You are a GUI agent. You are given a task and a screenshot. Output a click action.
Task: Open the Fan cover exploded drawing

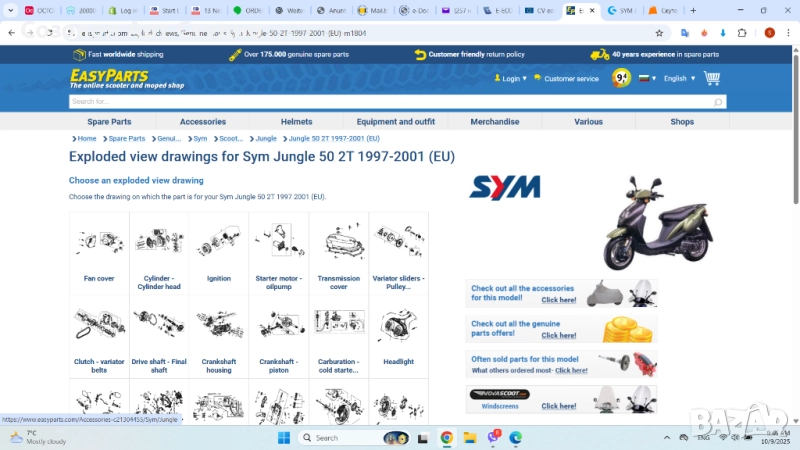(99, 253)
